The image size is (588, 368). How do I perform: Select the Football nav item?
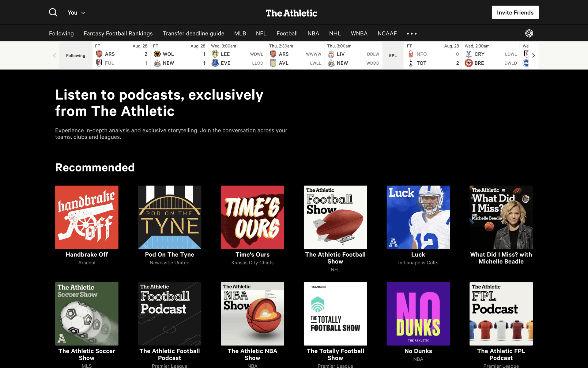coord(287,33)
